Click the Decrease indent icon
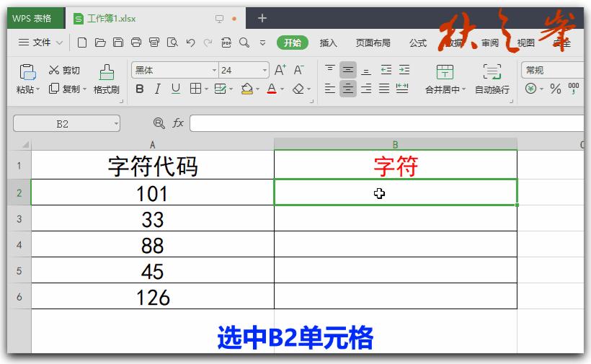The width and height of the screenshot is (591, 364). click(386, 69)
